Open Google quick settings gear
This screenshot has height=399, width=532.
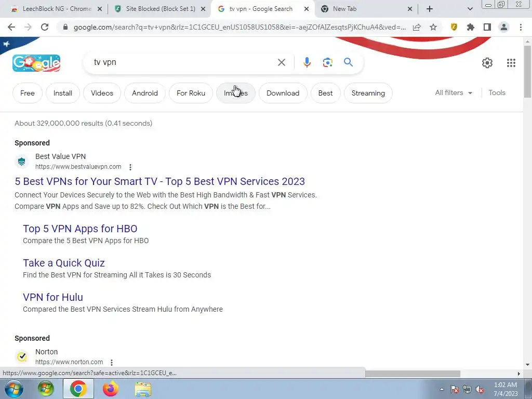(x=487, y=63)
